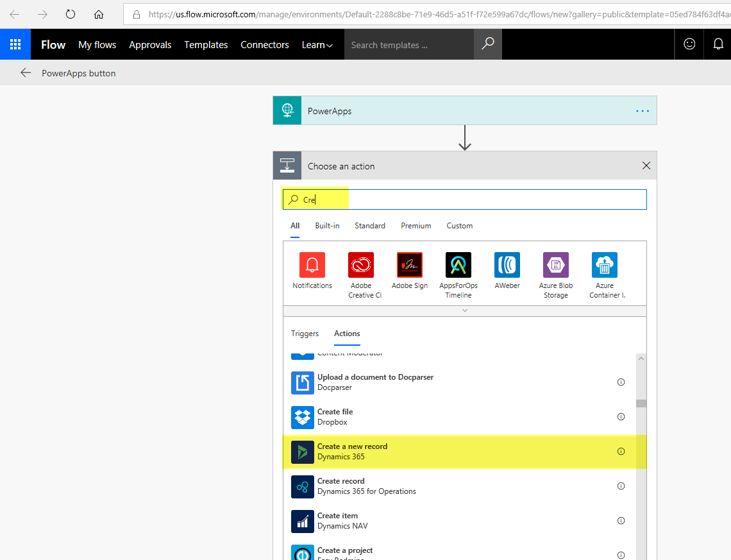Open the PowerApps step ellipsis menu
The width and height of the screenshot is (731, 560).
coord(643,111)
